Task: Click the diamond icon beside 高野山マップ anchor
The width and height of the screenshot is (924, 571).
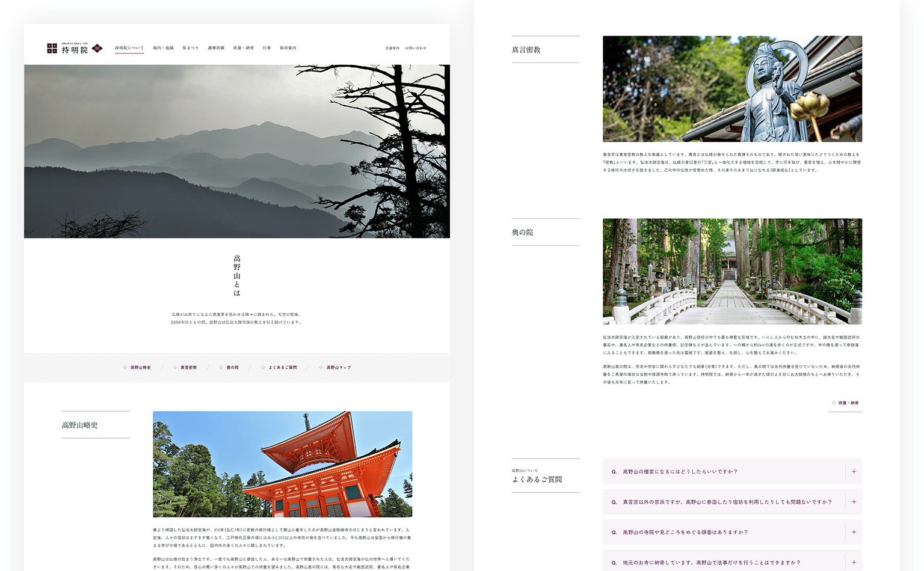Action: 321,367
